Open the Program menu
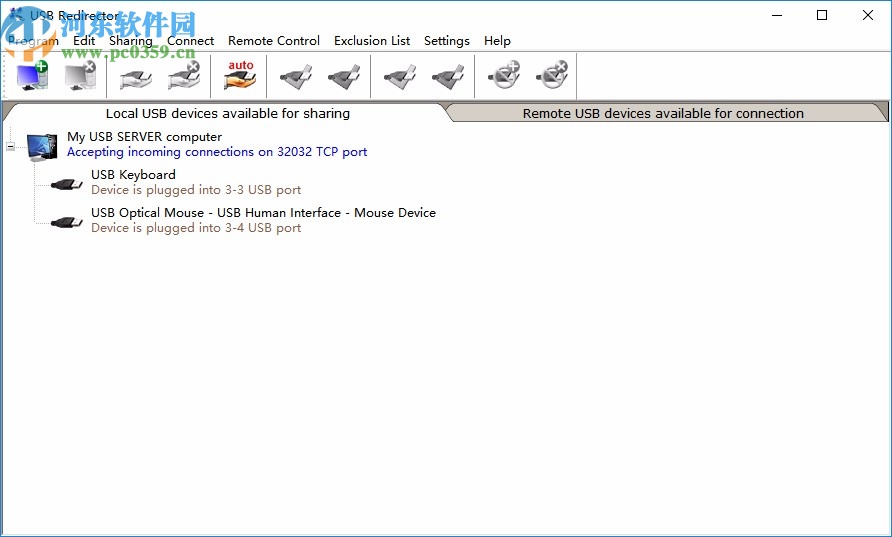Image resolution: width=892 pixels, height=537 pixels. (34, 41)
